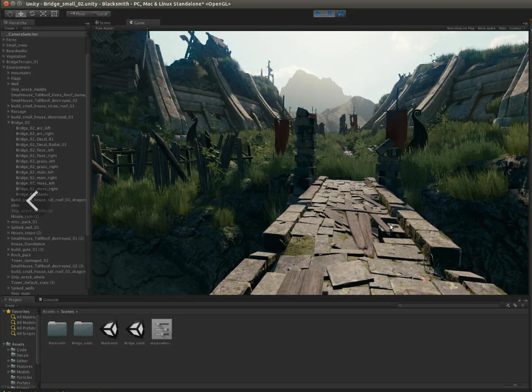Collapse the Environment object
Screen dimensions: 532x392
pos(4,67)
